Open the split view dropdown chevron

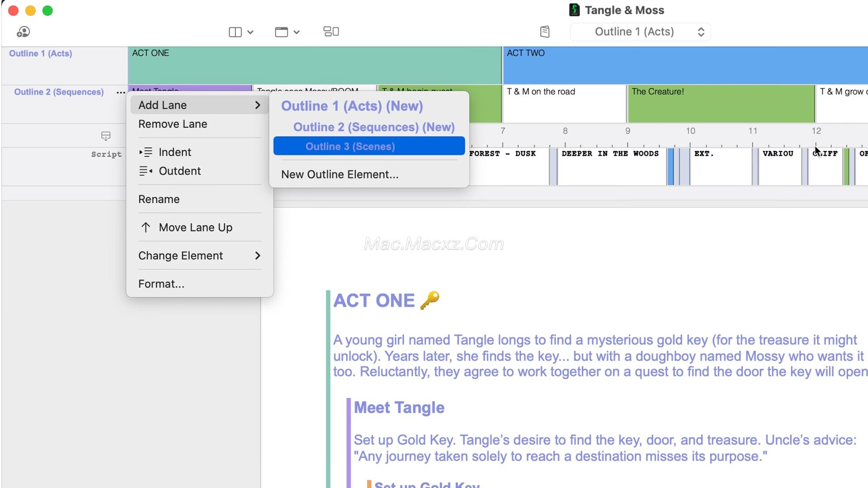click(x=250, y=32)
